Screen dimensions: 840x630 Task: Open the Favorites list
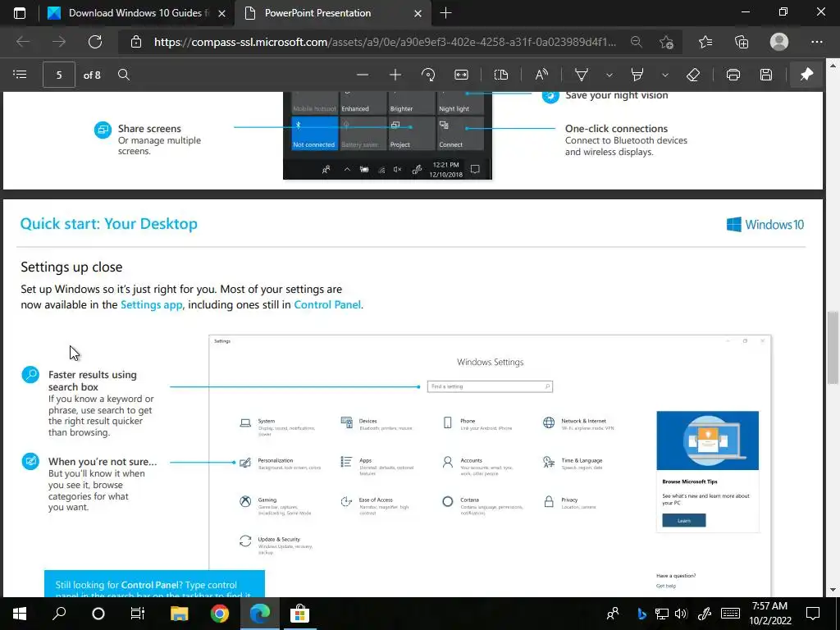click(x=705, y=42)
